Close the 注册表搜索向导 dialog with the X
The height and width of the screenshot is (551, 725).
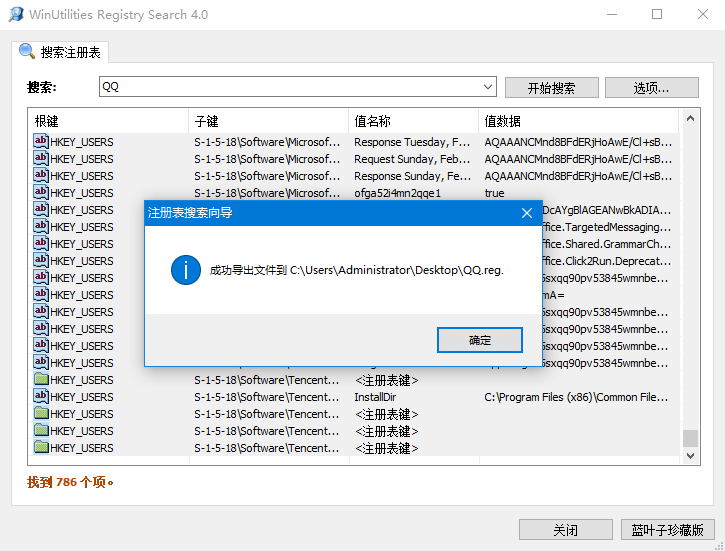pyautogui.click(x=527, y=213)
